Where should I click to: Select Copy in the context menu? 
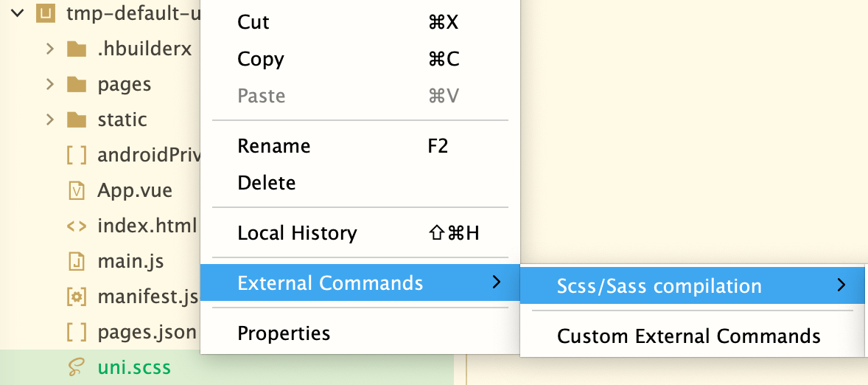[x=260, y=59]
